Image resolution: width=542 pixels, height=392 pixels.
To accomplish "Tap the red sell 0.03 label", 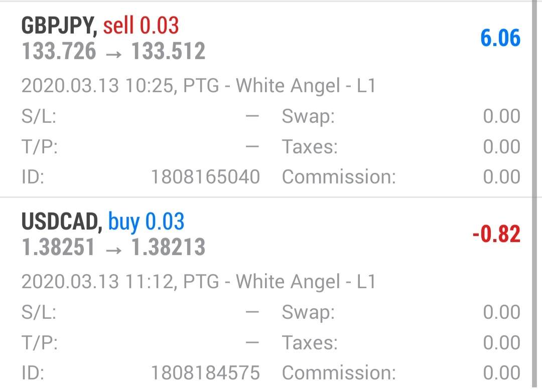I will point(141,26).
